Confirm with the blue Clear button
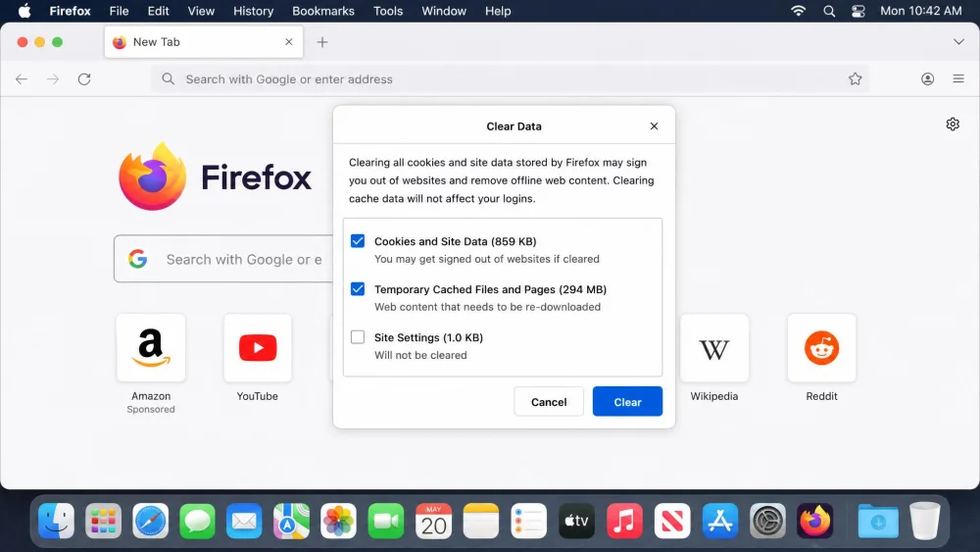 pos(627,401)
